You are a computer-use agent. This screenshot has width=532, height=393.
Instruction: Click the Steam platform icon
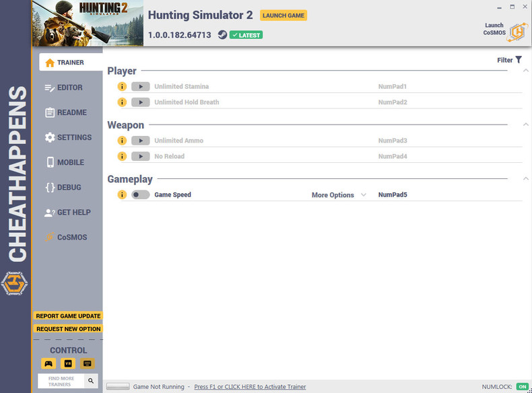(222, 34)
